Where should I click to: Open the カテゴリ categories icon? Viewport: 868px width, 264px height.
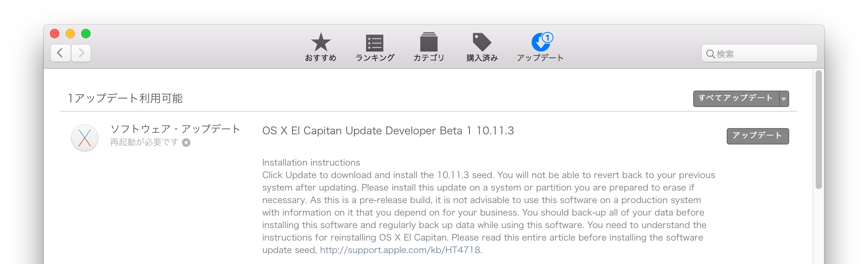429,42
